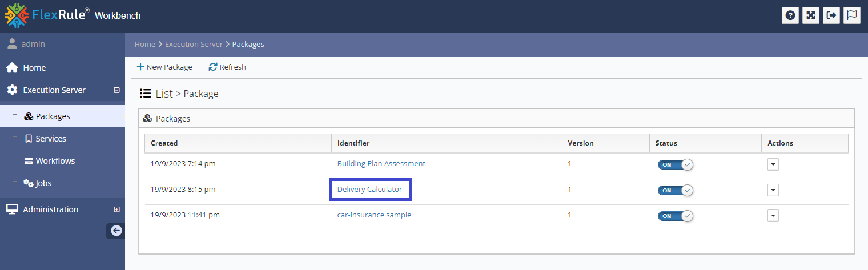Click the 19/9/2023 8:15 pm created date
868x270 pixels.
point(183,189)
